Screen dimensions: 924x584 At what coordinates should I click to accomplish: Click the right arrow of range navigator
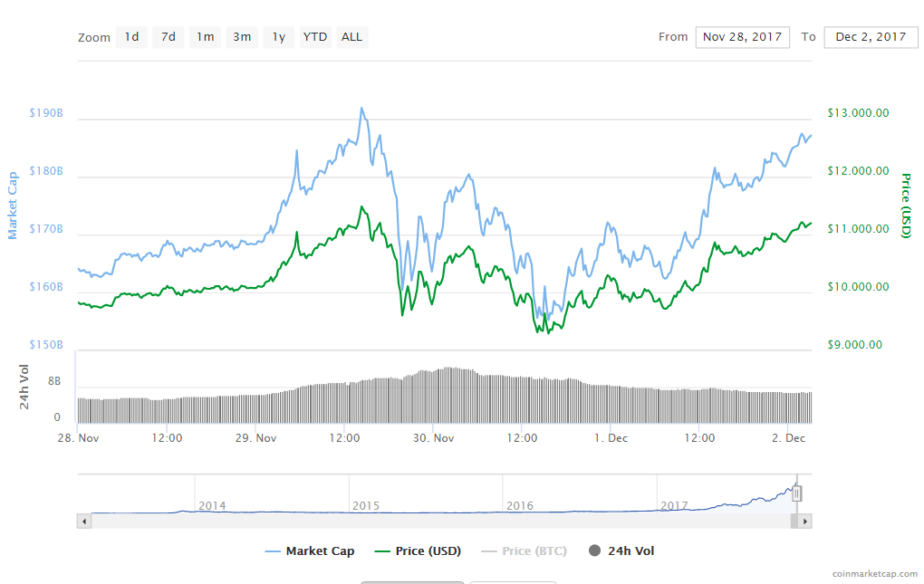(x=805, y=521)
